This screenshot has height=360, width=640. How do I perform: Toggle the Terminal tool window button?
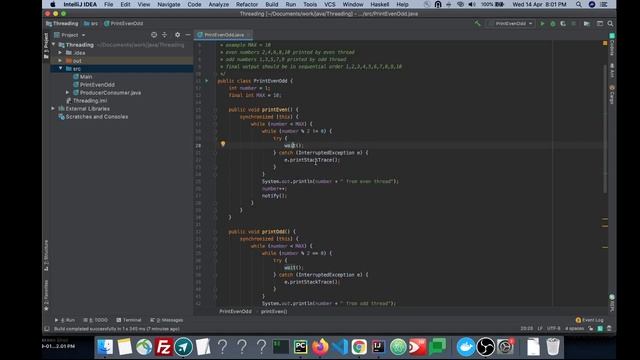click(x=129, y=320)
